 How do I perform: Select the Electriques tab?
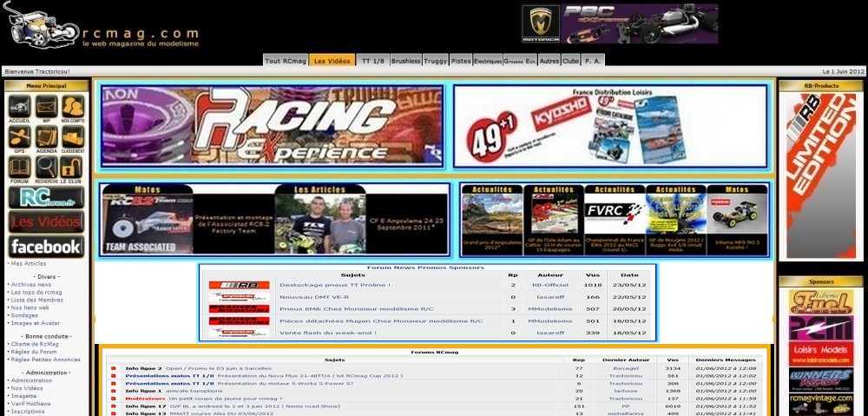click(x=488, y=61)
